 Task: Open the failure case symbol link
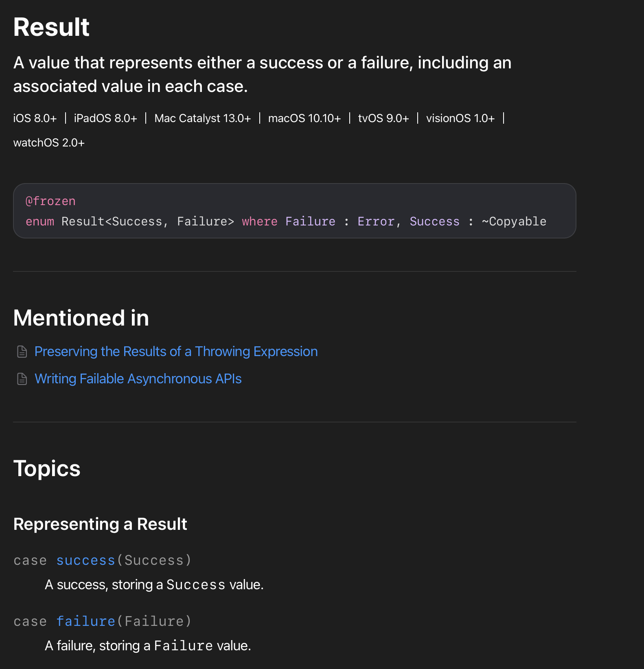coord(85,621)
